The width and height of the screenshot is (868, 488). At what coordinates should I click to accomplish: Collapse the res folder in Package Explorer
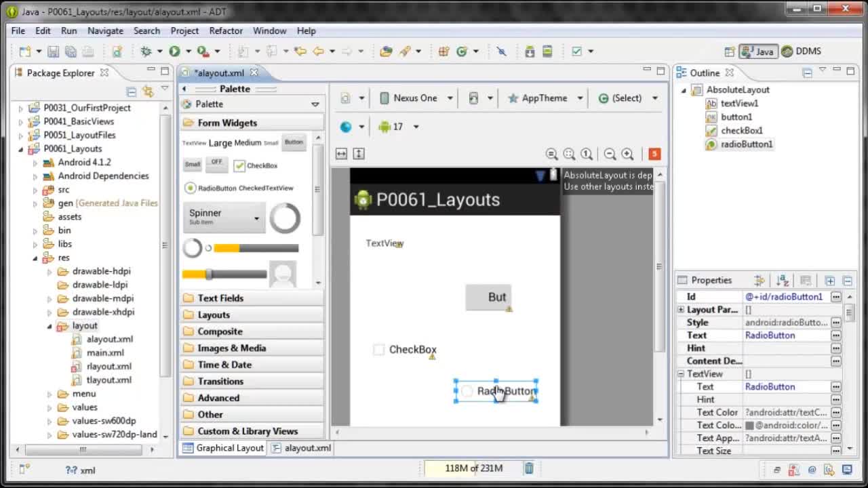click(x=35, y=258)
